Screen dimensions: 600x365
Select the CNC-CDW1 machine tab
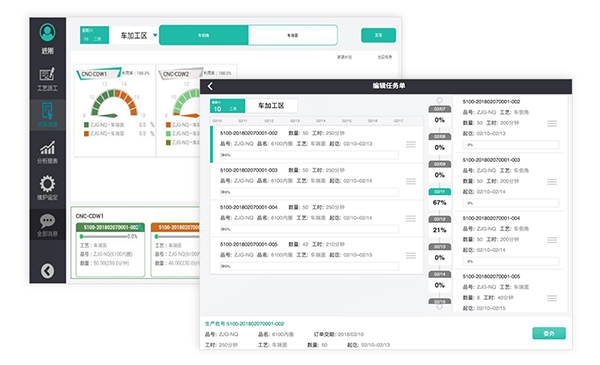pyautogui.click(x=98, y=73)
